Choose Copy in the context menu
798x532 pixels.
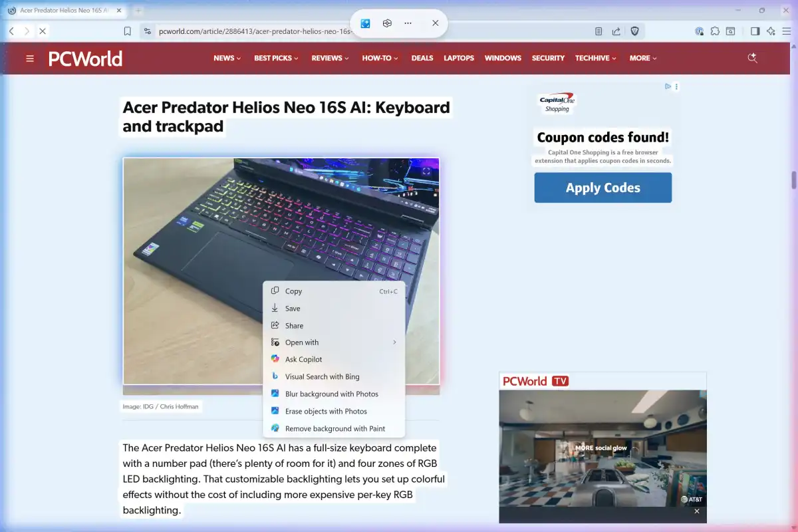point(334,291)
